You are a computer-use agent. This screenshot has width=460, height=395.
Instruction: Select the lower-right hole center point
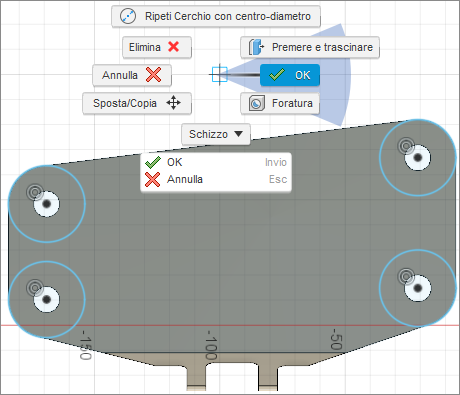(x=418, y=288)
